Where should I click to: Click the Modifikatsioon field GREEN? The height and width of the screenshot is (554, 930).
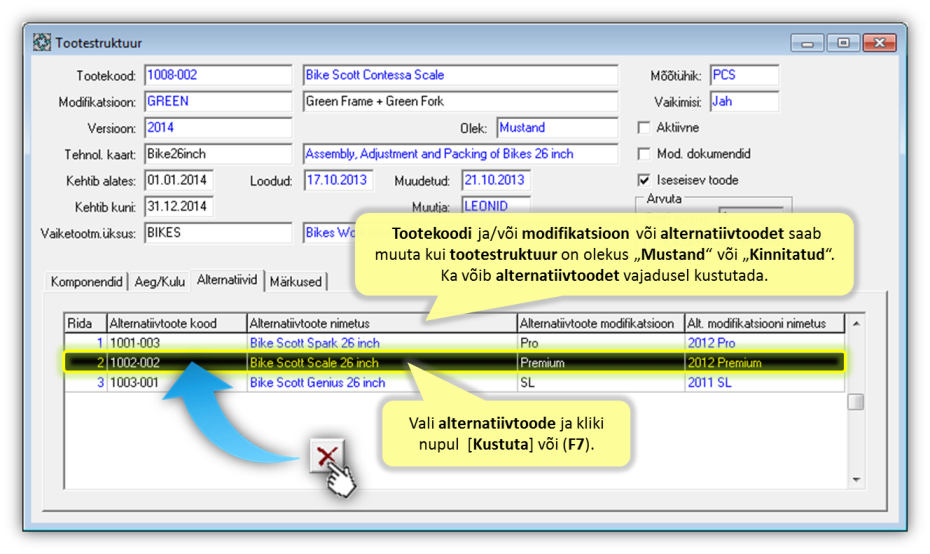218,101
